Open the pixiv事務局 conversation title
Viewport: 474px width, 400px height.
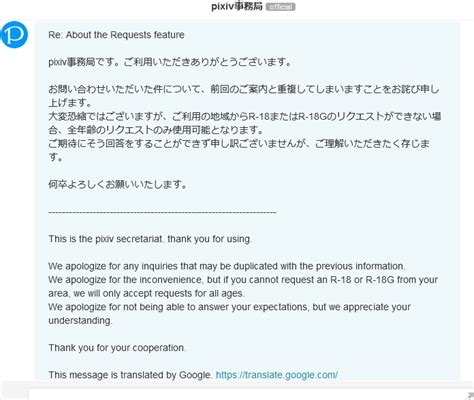(x=237, y=6)
